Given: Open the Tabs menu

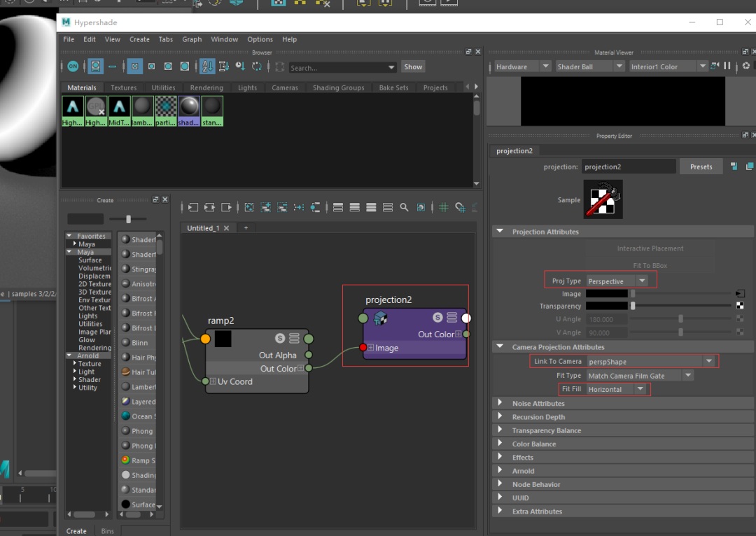Looking at the screenshot, I should 165,39.
